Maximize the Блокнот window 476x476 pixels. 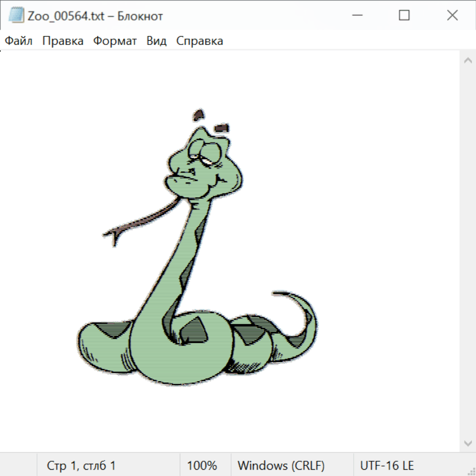pos(404,16)
